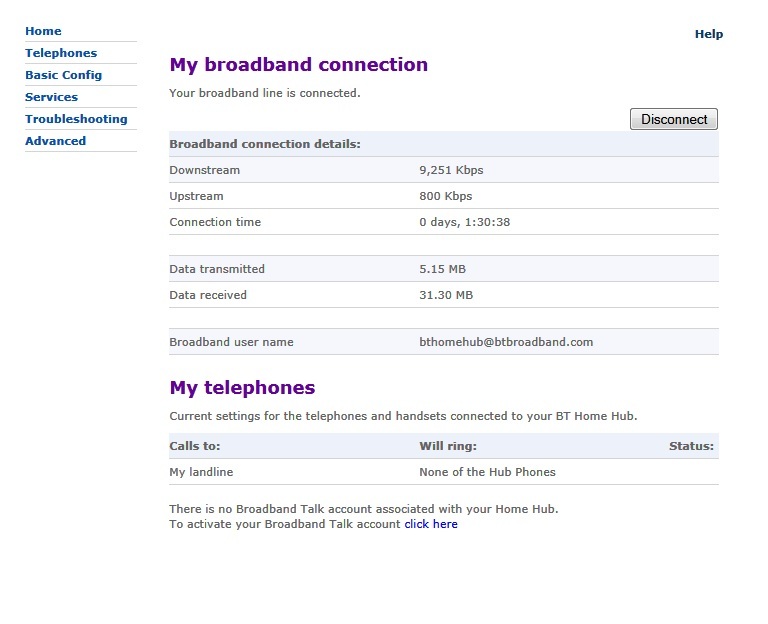Click the Data transmitted value 5.15 MB
This screenshot has width=768, height=624.
(442, 269)
